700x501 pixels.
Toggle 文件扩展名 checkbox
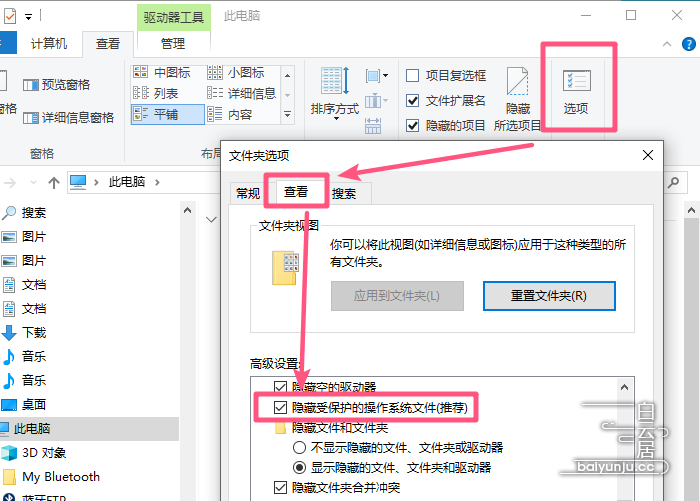[x=412, y=100]
